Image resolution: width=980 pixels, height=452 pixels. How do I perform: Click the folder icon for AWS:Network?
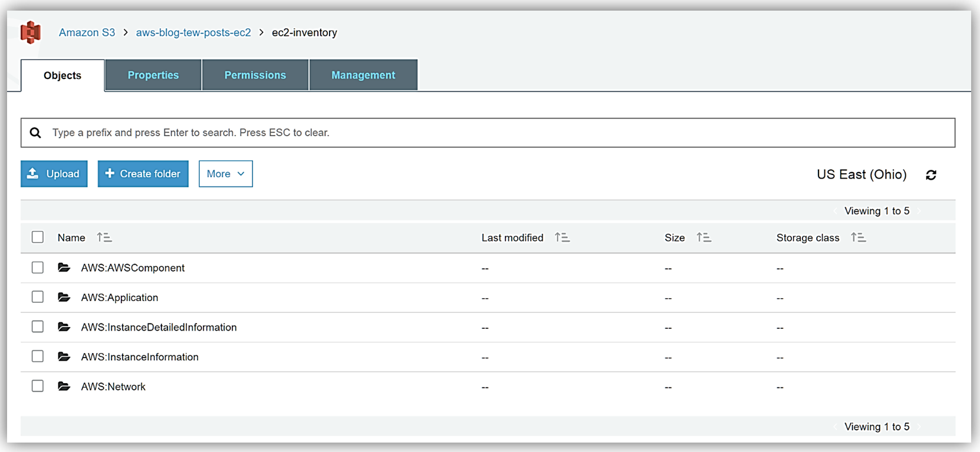64,387
